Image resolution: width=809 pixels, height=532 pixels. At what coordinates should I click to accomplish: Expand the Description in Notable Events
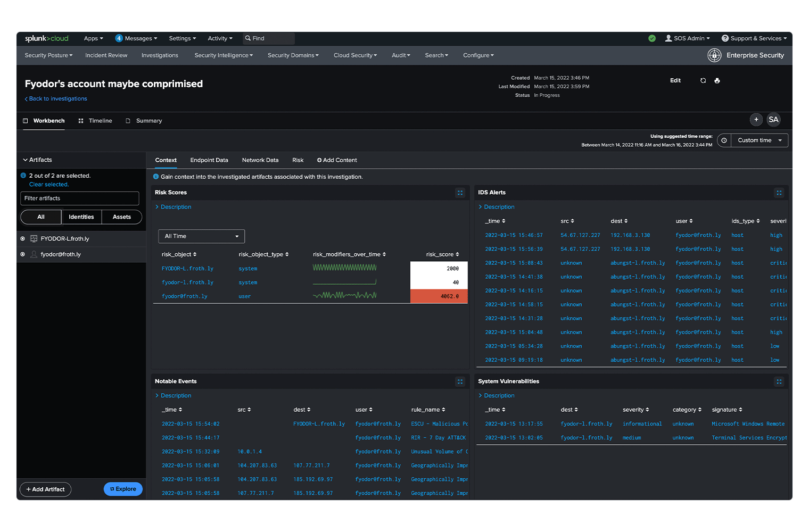tap(173, 395)
